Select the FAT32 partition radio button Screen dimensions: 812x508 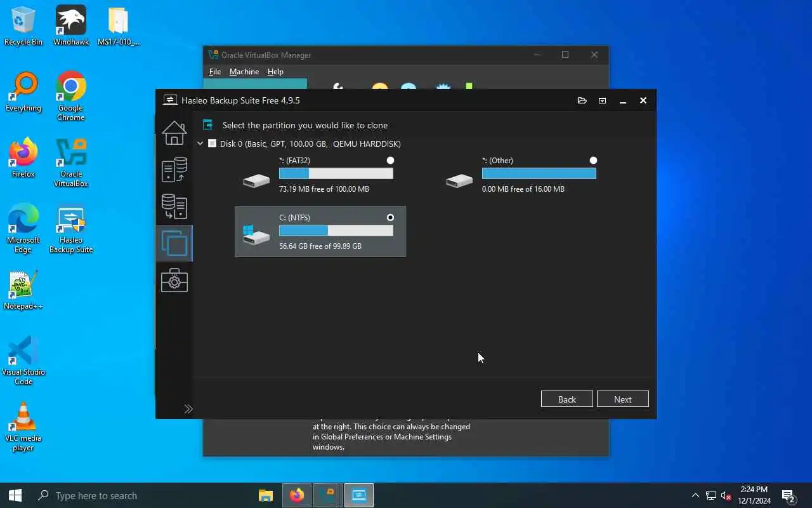pyautogui.click(x=390, y=161)
